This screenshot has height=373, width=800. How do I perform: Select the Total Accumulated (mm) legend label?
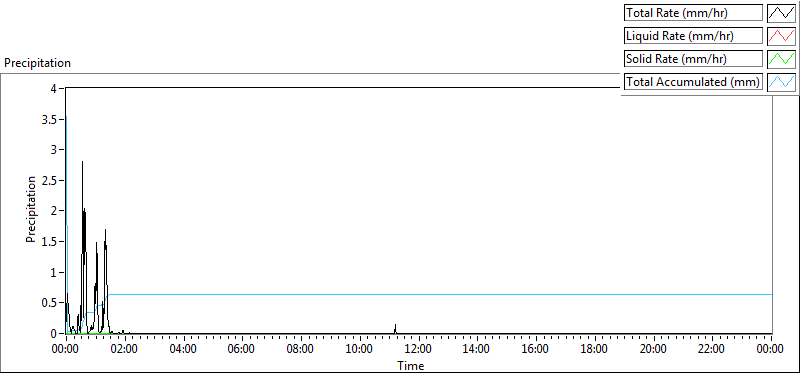point(693,82)
